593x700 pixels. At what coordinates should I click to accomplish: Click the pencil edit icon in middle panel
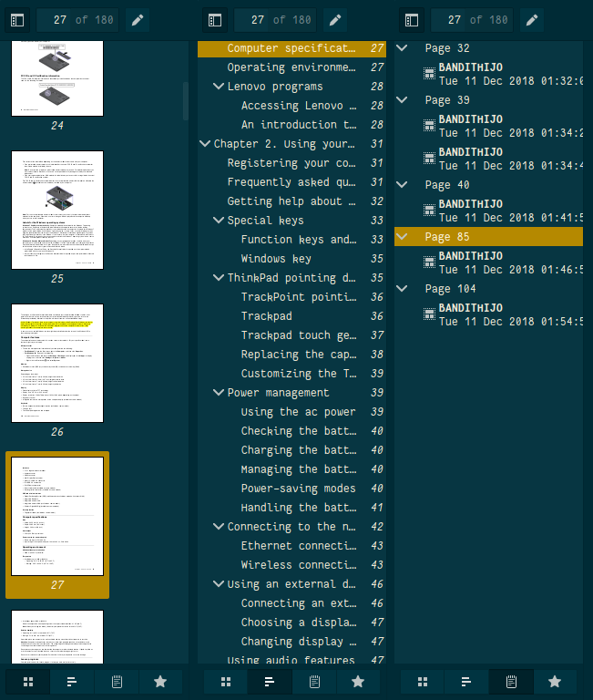coord(334,19)
